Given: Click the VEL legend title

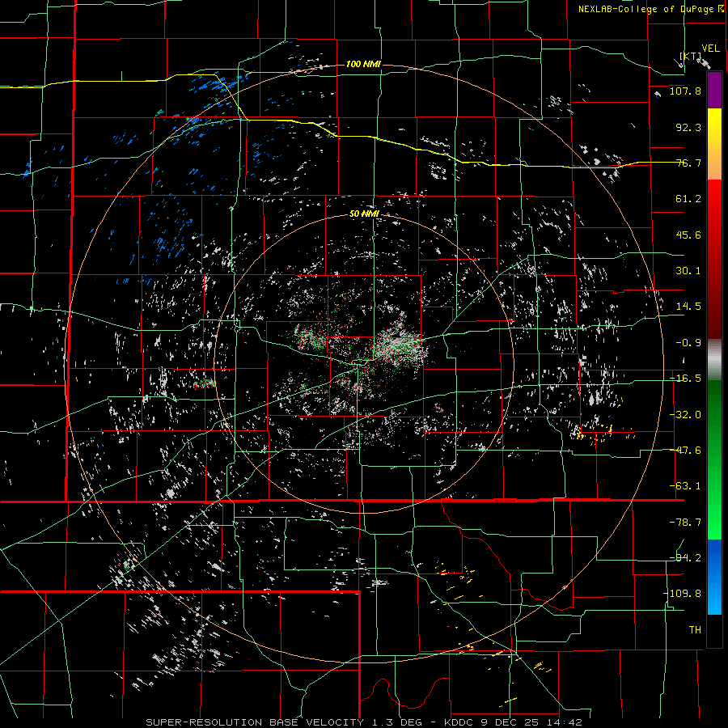Looking at the screenshot, I should tap(710, 49).
